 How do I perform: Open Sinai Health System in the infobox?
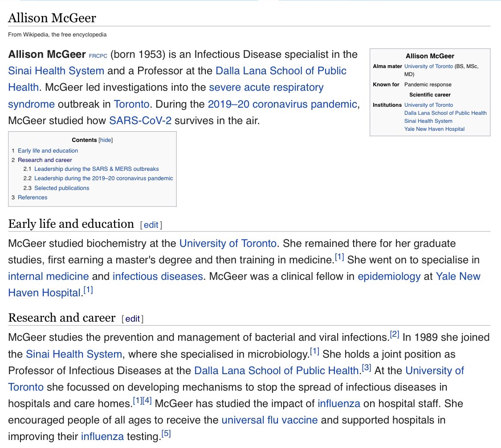(428, 121)
